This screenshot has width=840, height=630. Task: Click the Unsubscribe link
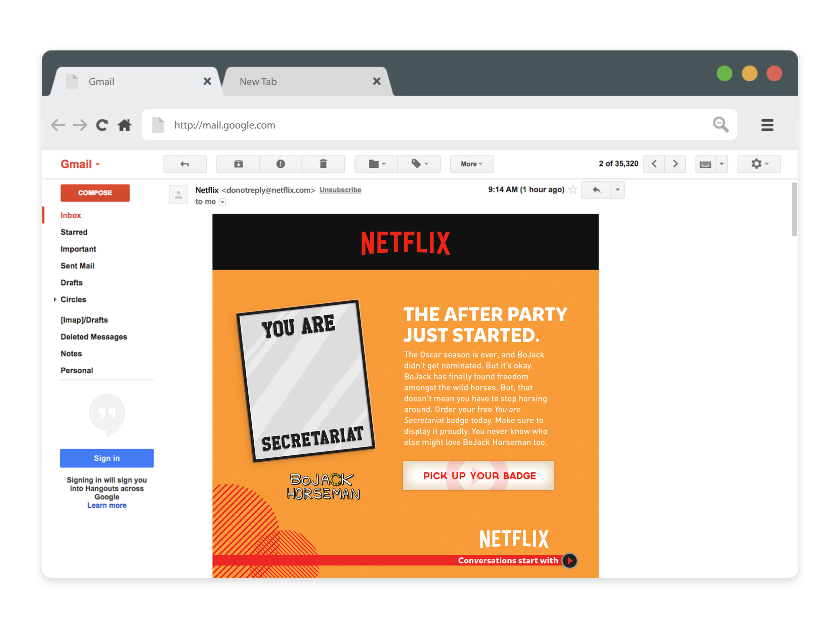point(340,190)
